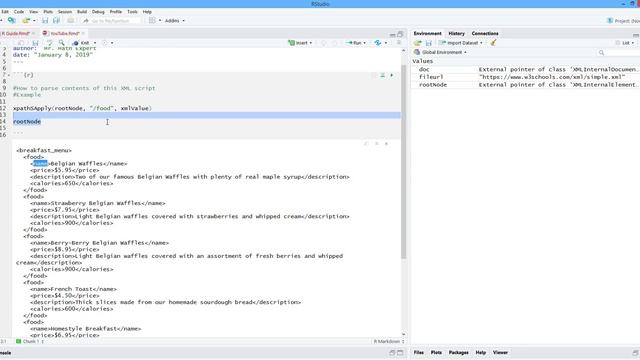The width and height of the screenshot is (640, 360).
Task: Switch to the Packages tab
Action: tap(458, 352)
